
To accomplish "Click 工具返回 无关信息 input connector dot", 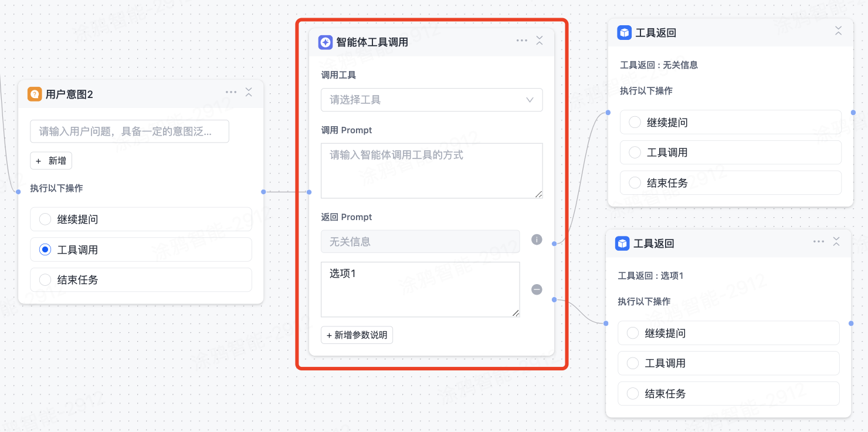I will pos(608,113).
